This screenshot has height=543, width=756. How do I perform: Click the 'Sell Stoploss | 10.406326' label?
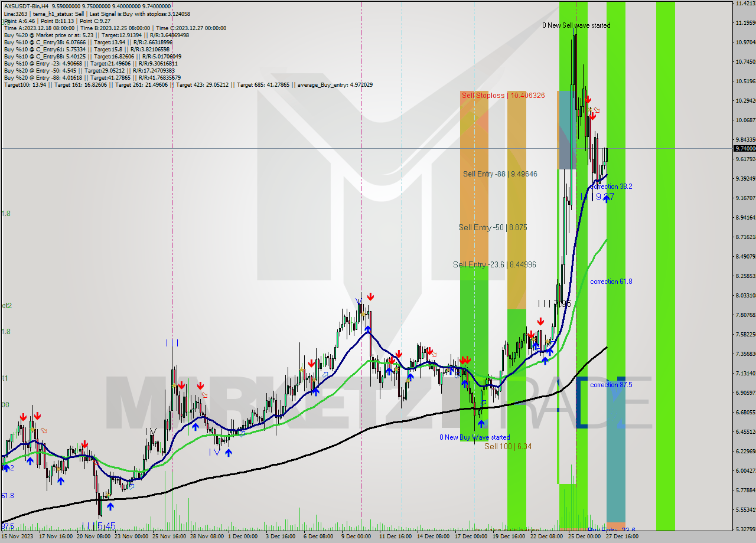503,95
